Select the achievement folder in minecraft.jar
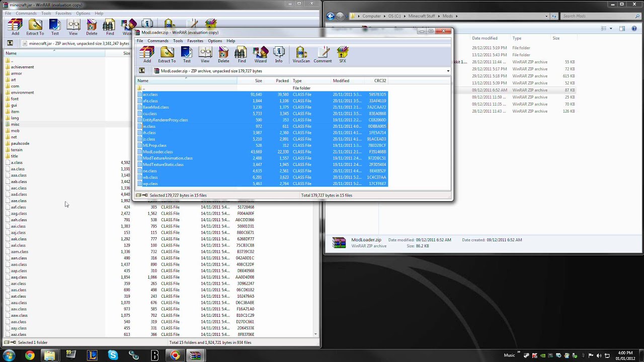Viewport: 644px width, 362px height. tap(22, 67)
